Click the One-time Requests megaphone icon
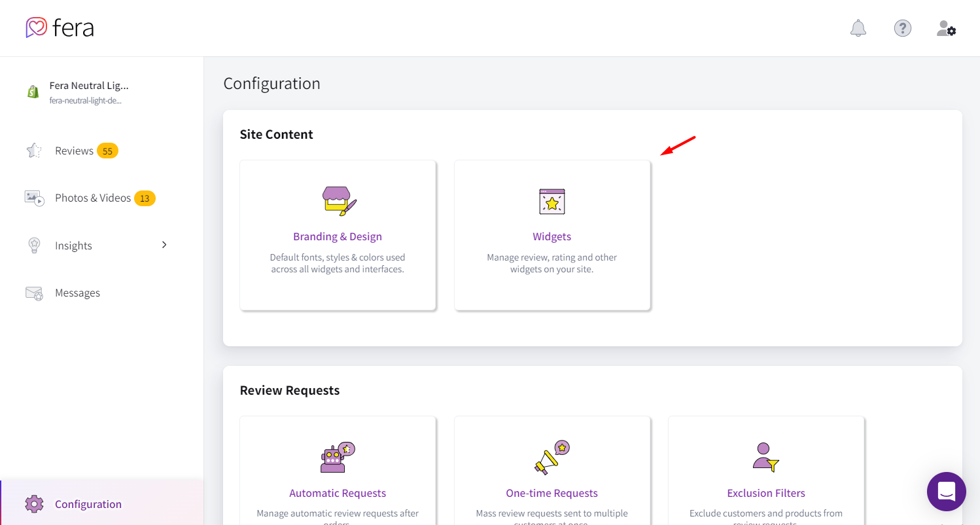The height and width of the screenshot is (525, 980). (x=551, y=457)
